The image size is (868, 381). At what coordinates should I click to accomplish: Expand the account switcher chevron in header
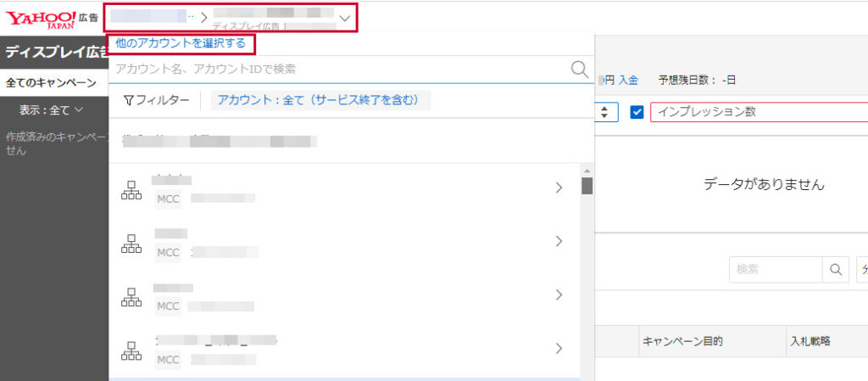[x=344, y=18]
